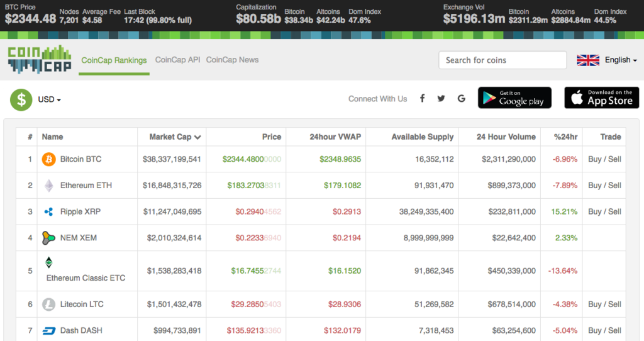Click the NEM XEM icon
Screen dimensions: 644x341
pyautogui.click(x=48, y=238)
